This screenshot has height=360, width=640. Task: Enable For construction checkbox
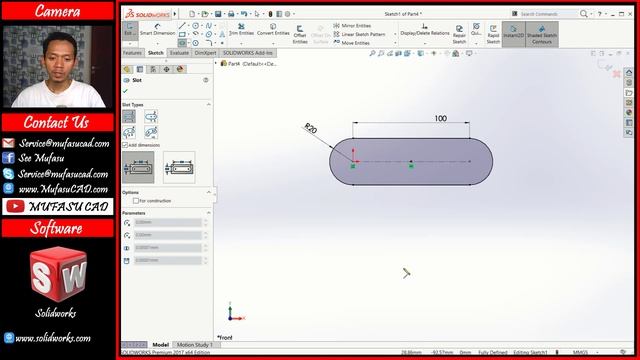[x=136, y=201]
